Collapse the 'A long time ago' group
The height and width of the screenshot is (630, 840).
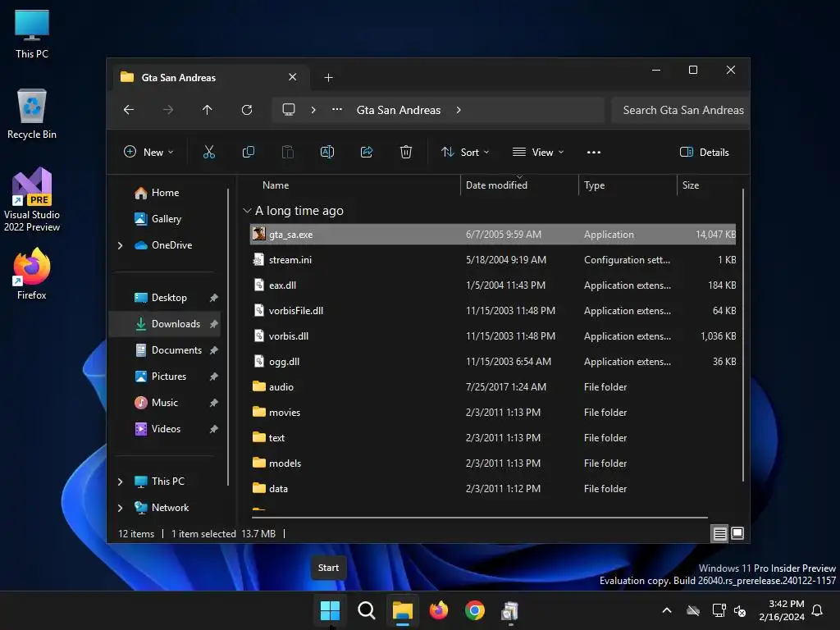coord(247,211)
